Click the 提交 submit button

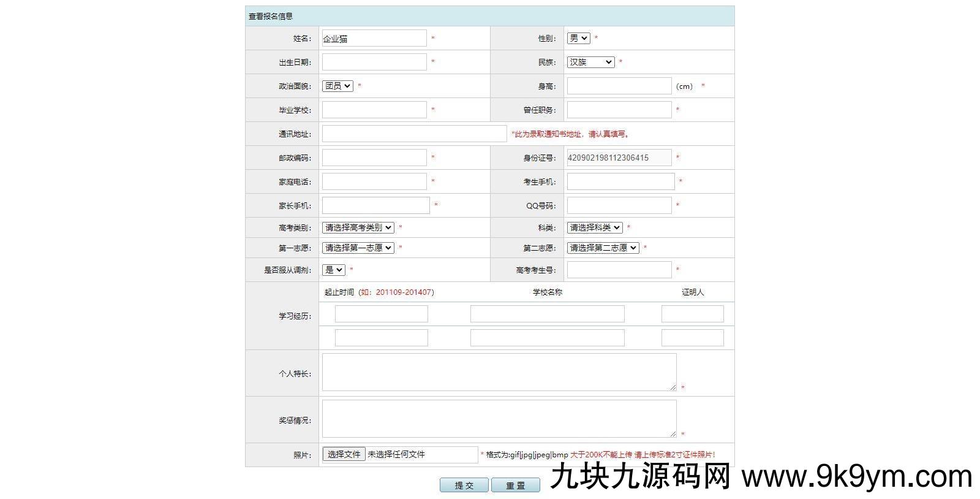pyautogui.click(x=464, y=485)
